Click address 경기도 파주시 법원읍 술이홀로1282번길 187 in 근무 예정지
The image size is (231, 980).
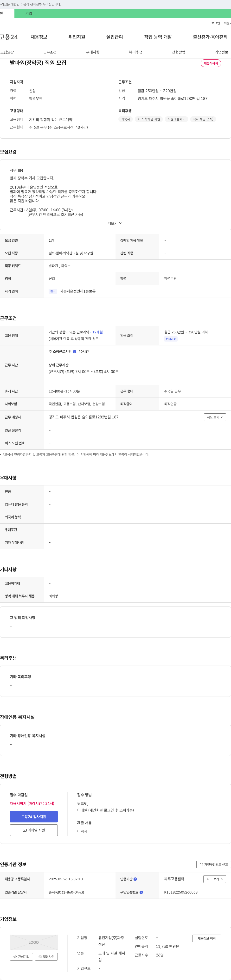83,417
